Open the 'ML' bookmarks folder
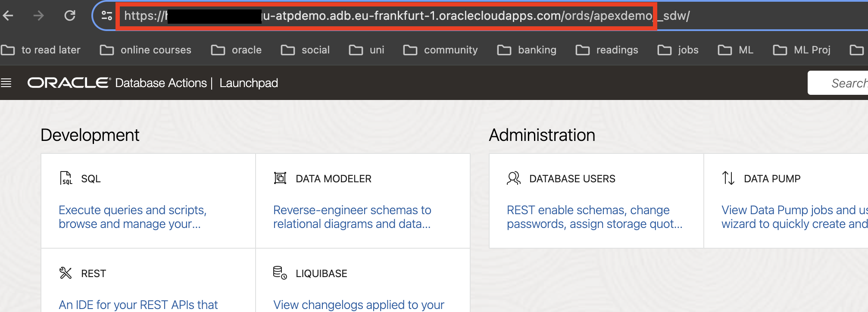Screen dimensions: 868x312 click(736, 50)
